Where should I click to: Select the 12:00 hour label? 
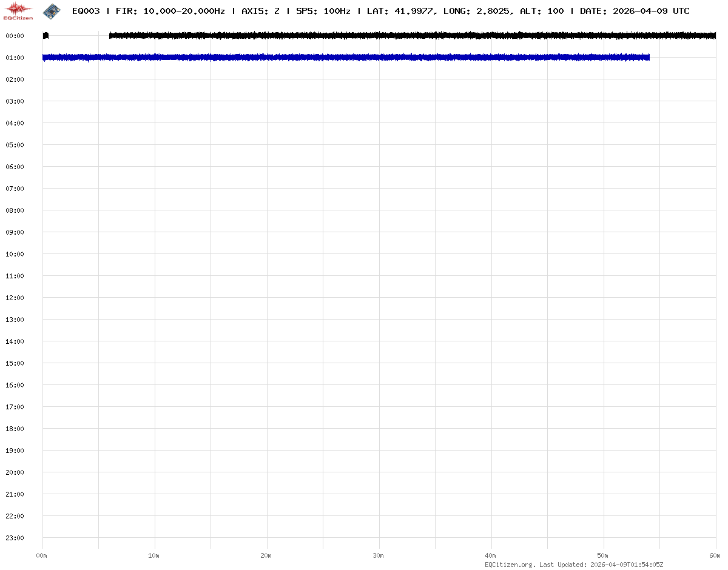coord(15,298)
